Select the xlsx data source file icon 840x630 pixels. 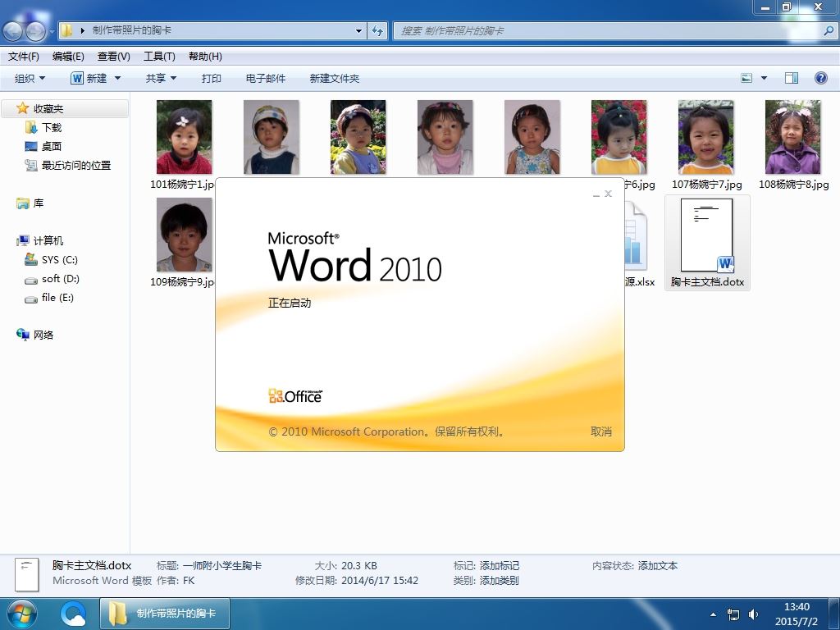[637, 235]
